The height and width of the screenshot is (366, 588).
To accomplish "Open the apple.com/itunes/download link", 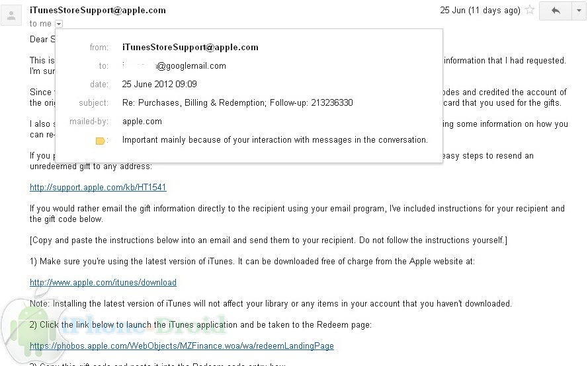I will pyautogui.click(x=103, y=283).
